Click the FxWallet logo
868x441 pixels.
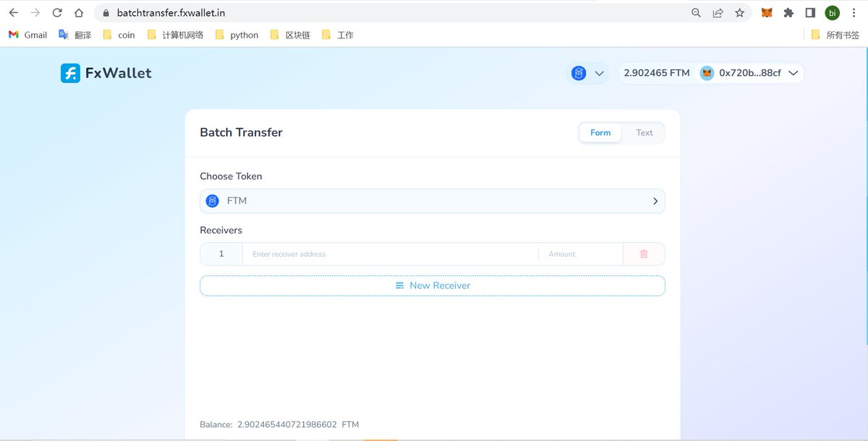(106, 73)
